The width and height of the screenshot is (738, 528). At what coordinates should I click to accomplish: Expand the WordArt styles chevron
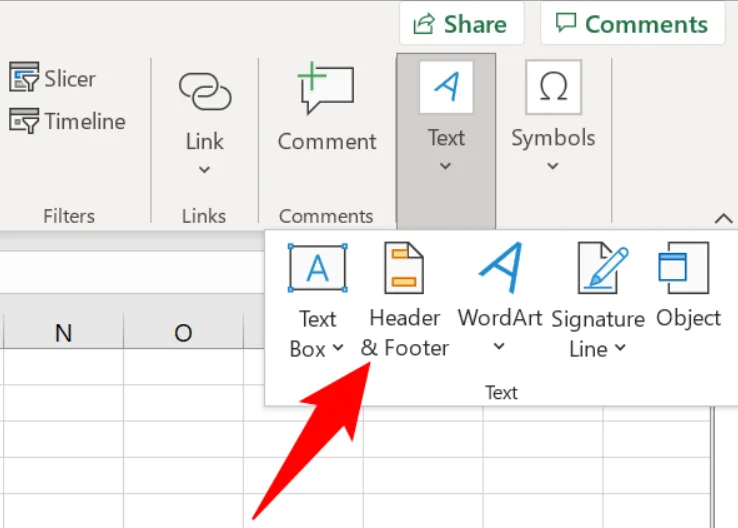click(x=499, y=347)
